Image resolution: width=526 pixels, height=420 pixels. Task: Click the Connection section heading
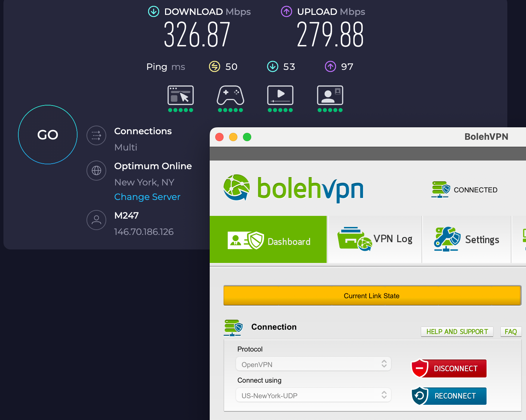pyautogui.click(x=274, y=327)
